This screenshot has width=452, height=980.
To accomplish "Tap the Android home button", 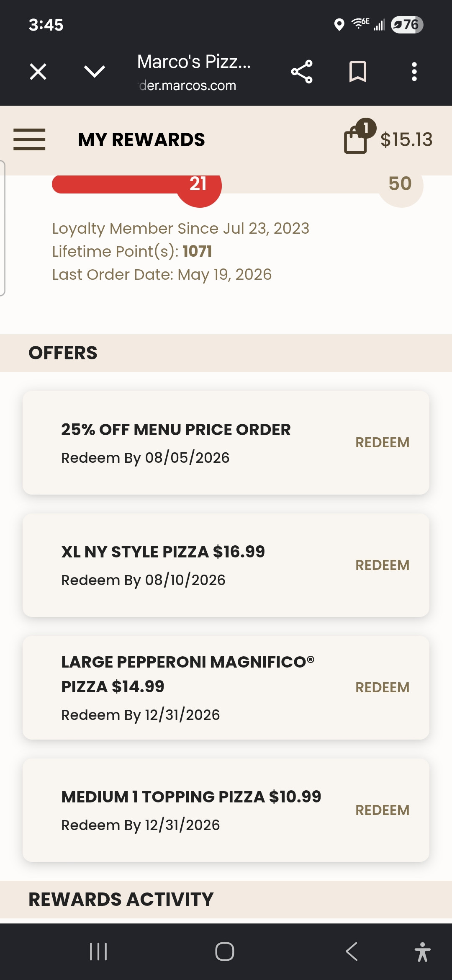I will coord(225,952).
